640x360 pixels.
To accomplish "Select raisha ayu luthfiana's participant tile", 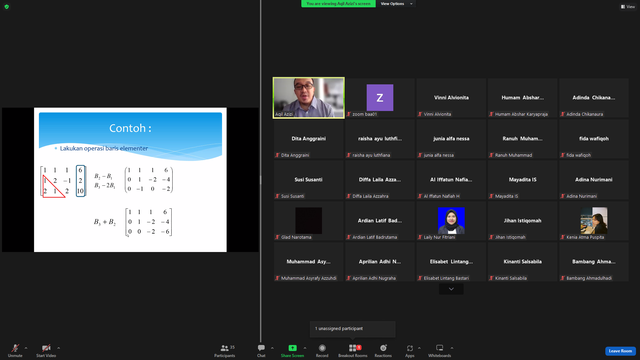I will [380, 139].
